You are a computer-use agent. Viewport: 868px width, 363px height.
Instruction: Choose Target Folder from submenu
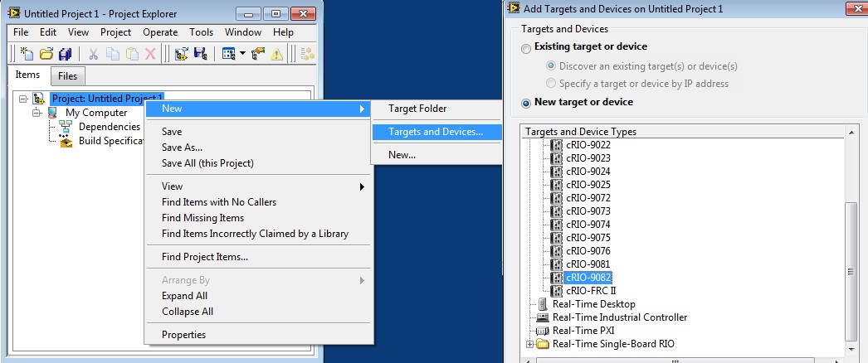coord(436,109)
